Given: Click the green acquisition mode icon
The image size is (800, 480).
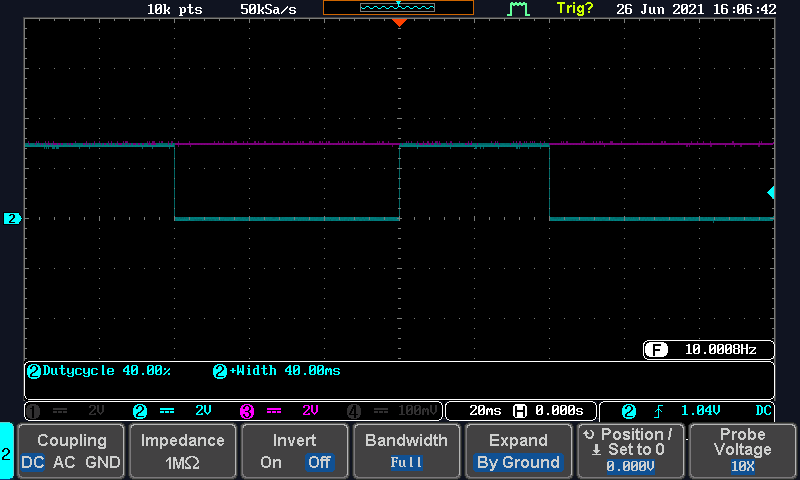Looking at the screenshot, I should (x=518, y=9).
